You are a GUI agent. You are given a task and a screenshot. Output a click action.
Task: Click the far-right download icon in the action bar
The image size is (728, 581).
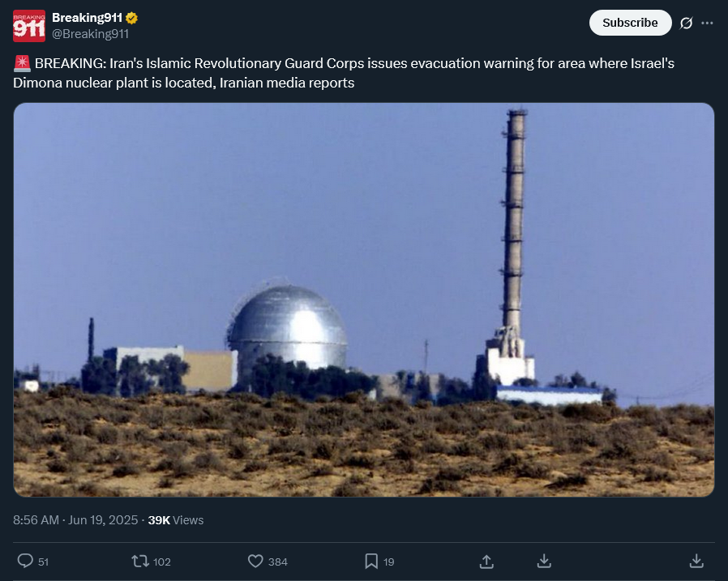(696, 561)
